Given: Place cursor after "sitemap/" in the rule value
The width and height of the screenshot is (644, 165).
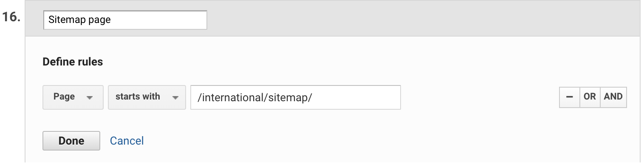Looking at the screenshot, I should (x=313, y=97).
